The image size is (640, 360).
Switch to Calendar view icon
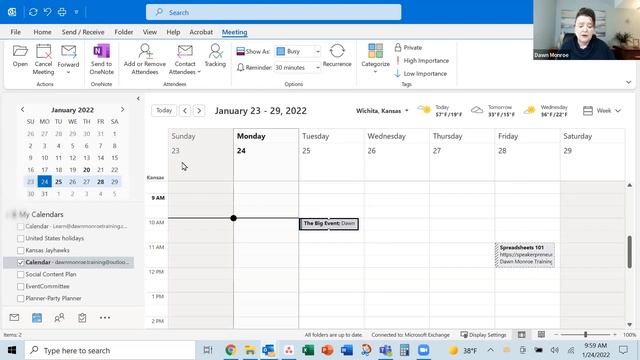point(37,318)
